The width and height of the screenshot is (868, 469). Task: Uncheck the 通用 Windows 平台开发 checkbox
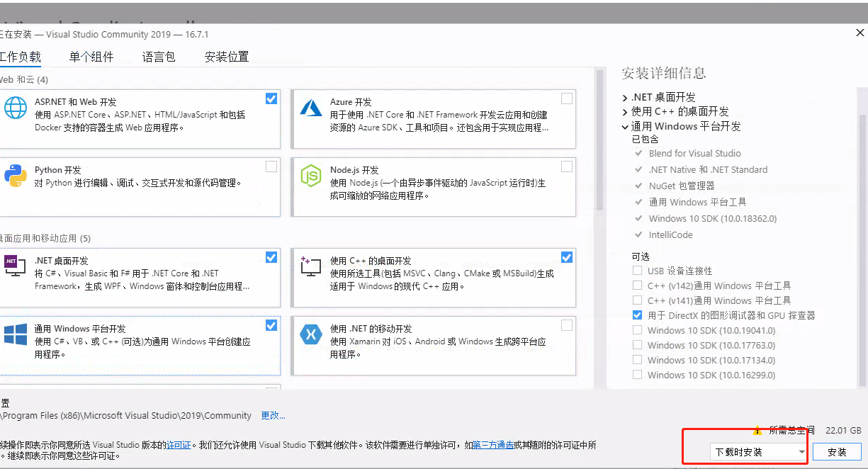(x=271, y=325)
